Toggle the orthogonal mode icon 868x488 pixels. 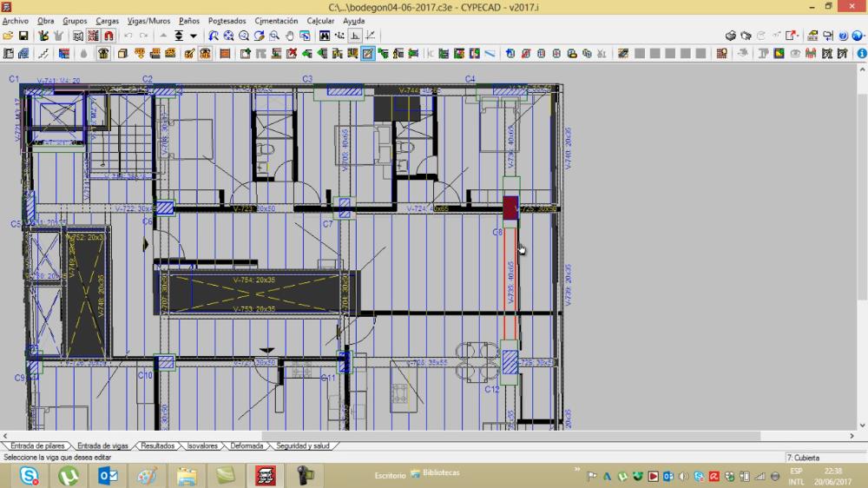355,36
